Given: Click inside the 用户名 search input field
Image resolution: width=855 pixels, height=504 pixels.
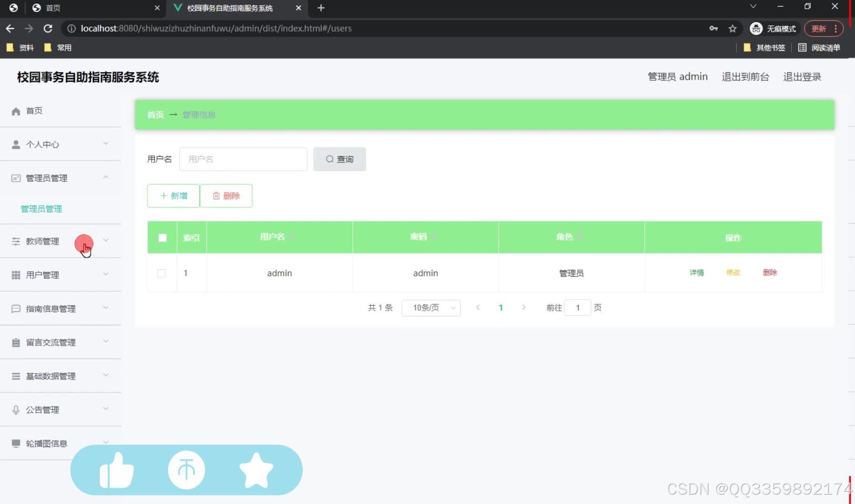Looking at the screenshot, I should 243,159.
